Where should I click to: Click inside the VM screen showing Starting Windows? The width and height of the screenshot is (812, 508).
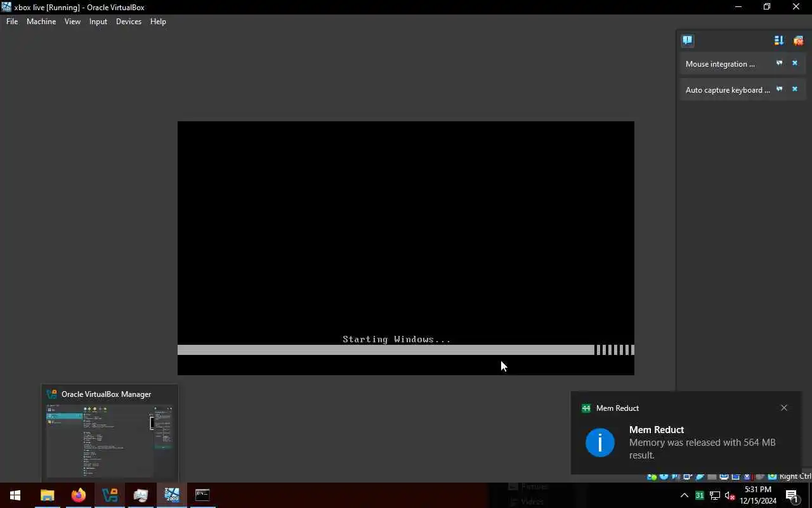coord(406,248)
